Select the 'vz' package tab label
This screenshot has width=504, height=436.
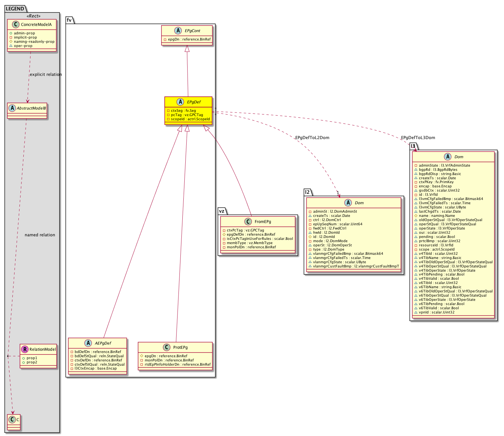pos(222,211)
